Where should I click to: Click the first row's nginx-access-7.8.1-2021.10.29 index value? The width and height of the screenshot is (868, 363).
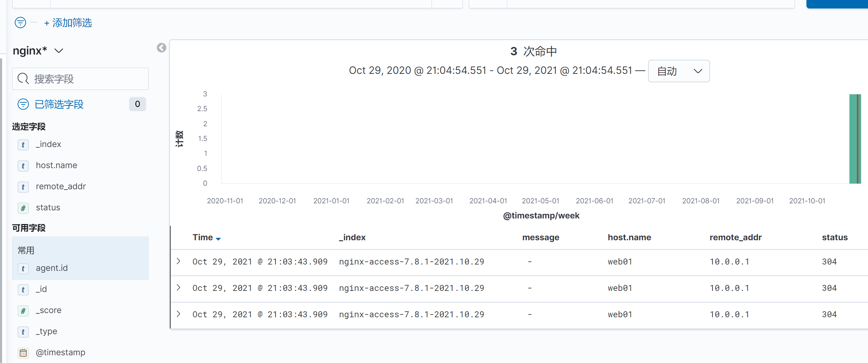(412, 262)
